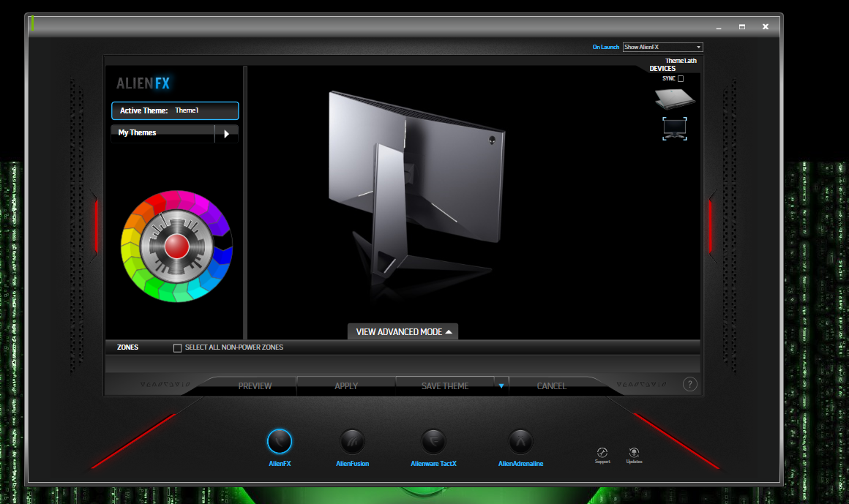Click the red center color wheel button
Viewport: 849px width, 504px height.
coord(176,247)
